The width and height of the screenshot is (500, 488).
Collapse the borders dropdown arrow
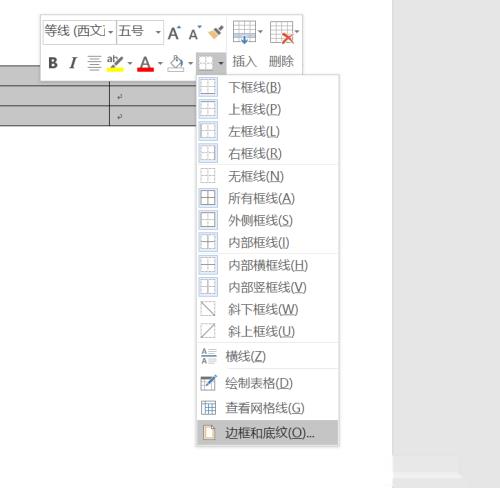point(220,63)
